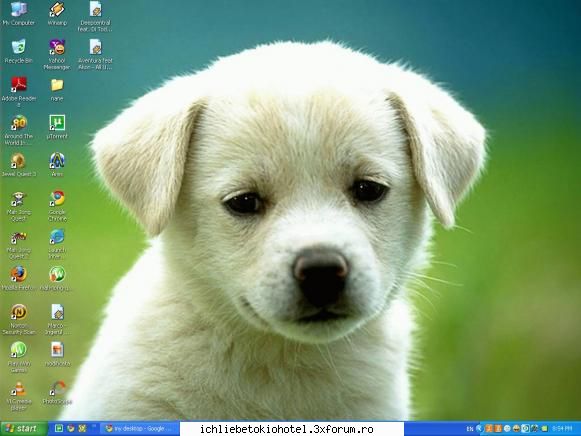Select the Marco audio file icon
Viewport: 581px width, 436px height.
(57, 319)
